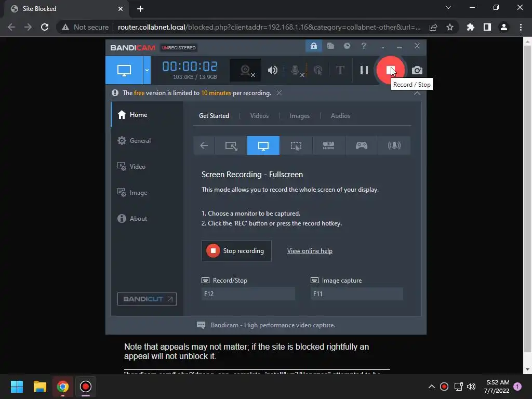Click the Stop recording button

pyautogui.click(x=236, y=251)
